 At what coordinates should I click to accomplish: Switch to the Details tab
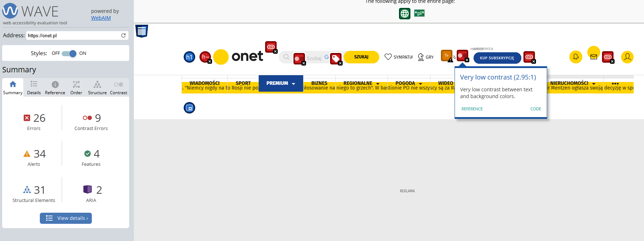[34, 88]
